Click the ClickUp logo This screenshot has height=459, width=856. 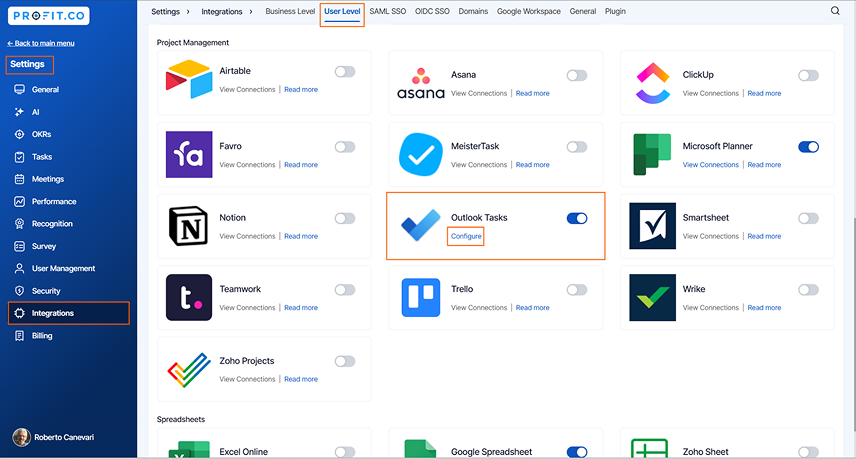(x=652, y=84)
